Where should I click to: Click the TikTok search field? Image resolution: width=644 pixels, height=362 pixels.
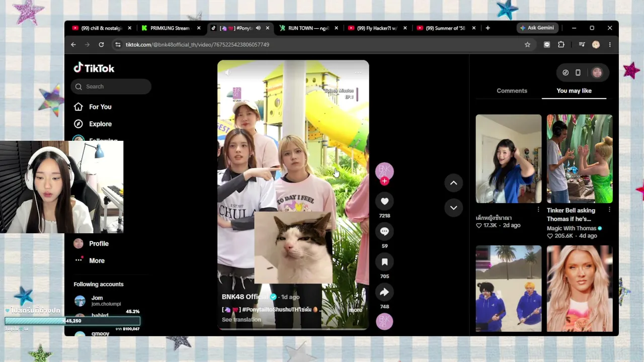pyautogui.click(x=111, y=86)
